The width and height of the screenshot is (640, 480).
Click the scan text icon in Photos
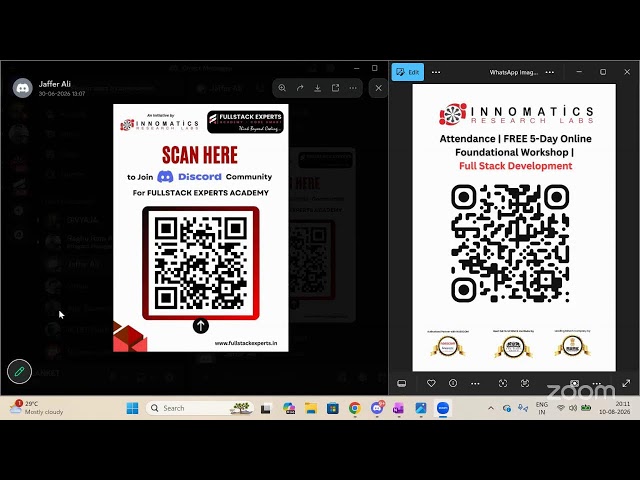point(525,383)
